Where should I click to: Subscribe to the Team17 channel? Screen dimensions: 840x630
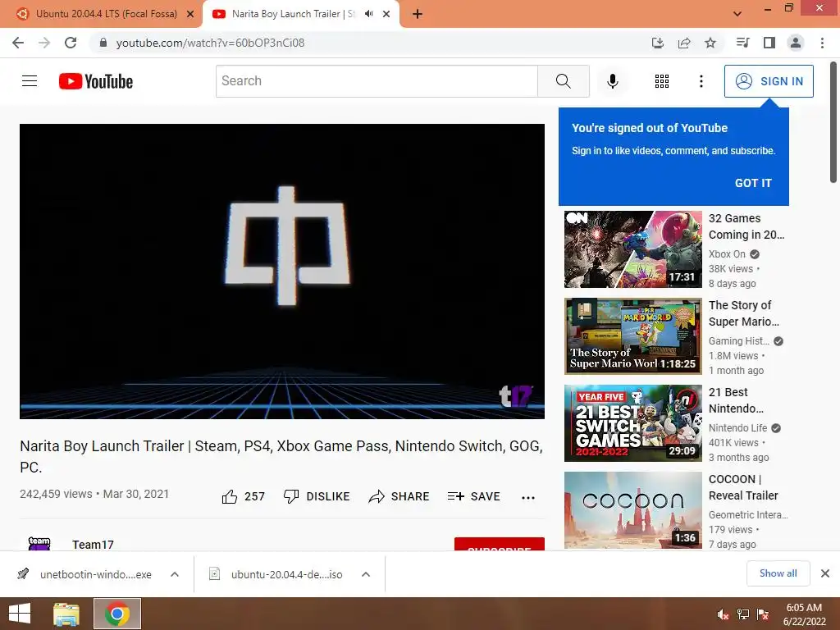(500, 545)
